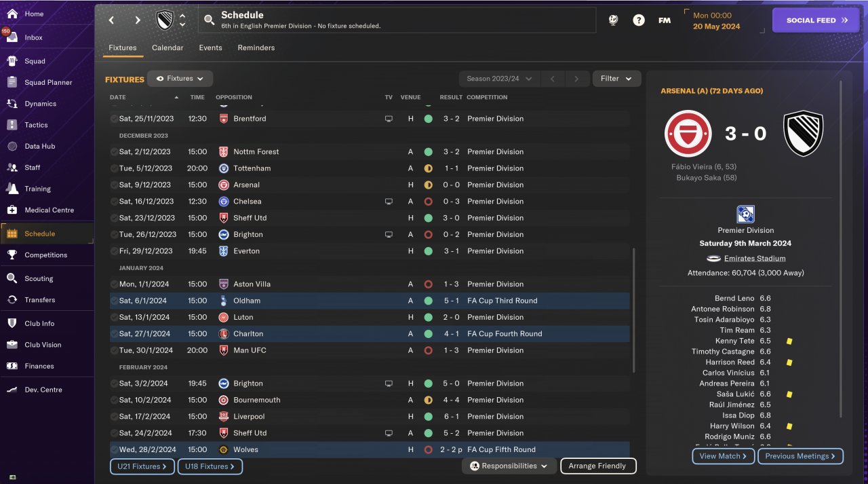The width and height of the screenshot is (868, 484).
Task: Go to next season arrow
Action: [576, 79]
